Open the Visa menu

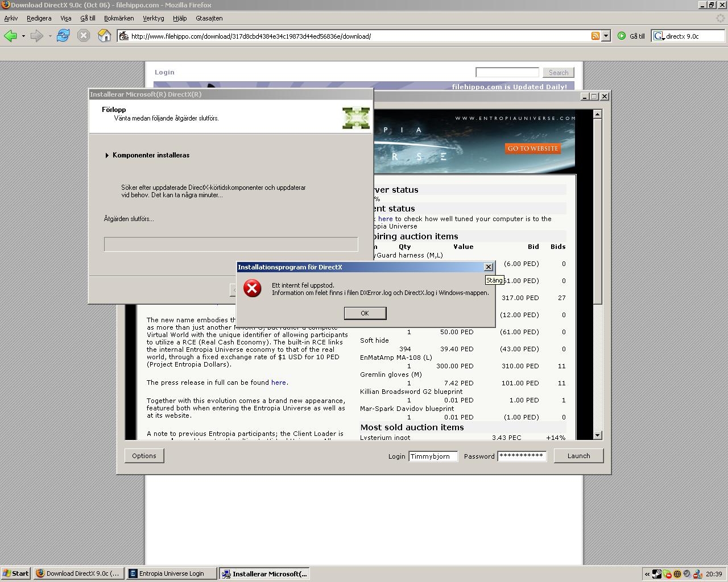pyautogui.click(x=66, y=18)
